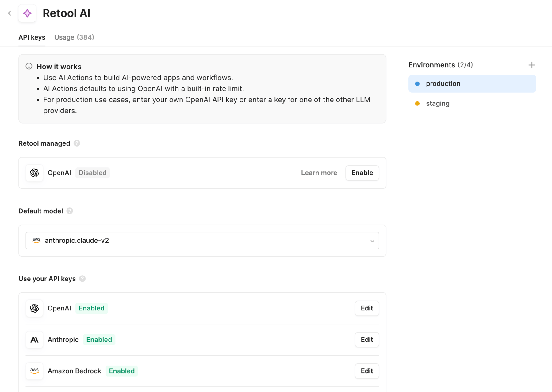The width and height of the screenshot is (552, 392).
Task: Click the Enabled badge beside Anthropic
Action: click(x=99, y=340)
